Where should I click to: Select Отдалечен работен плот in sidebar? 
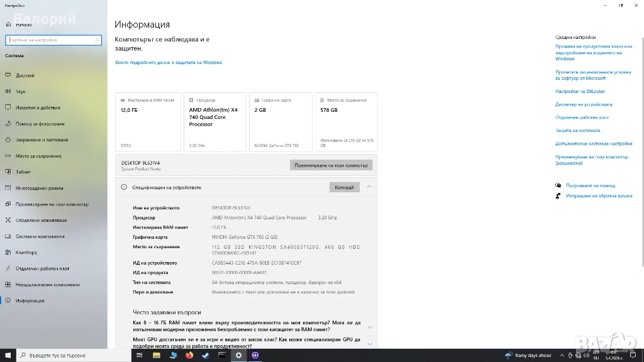[42, 268]
